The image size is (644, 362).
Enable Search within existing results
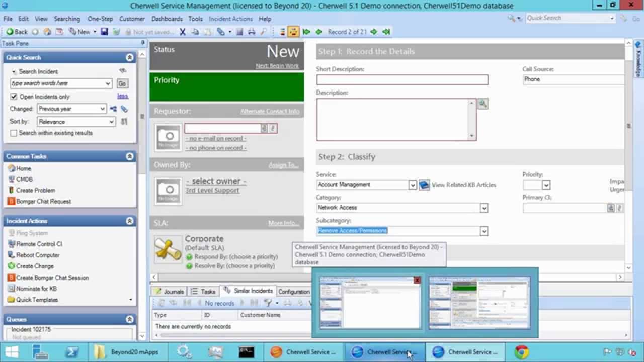[14, 133]
